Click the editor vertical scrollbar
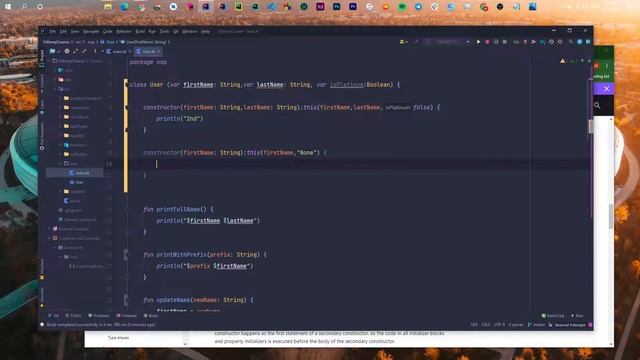The image size is (640, 360). 591,126
